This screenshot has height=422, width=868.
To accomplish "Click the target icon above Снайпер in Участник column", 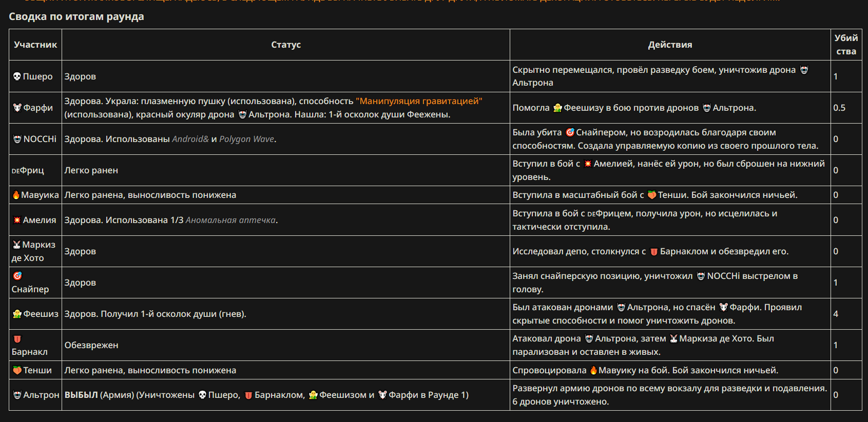I will (x=17, y=276).
